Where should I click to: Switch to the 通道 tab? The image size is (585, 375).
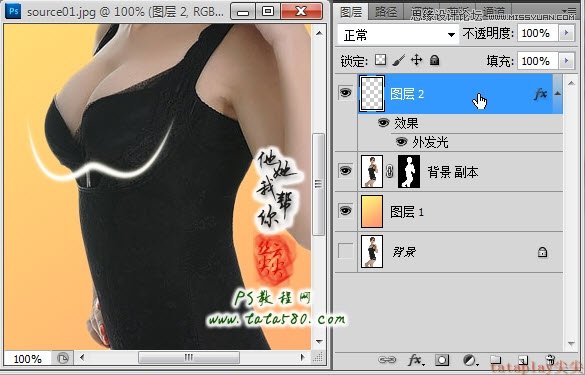click(495, 12)
